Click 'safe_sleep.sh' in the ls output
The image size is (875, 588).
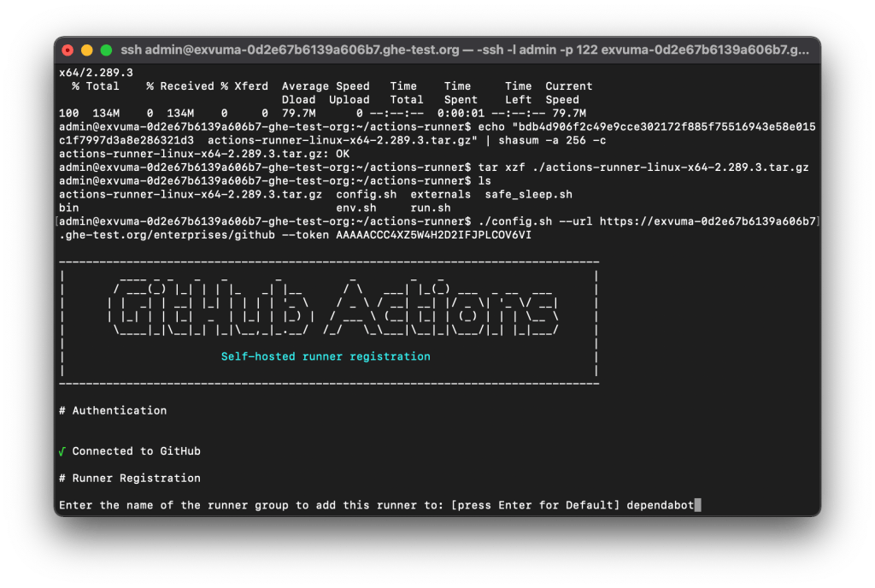528,195
